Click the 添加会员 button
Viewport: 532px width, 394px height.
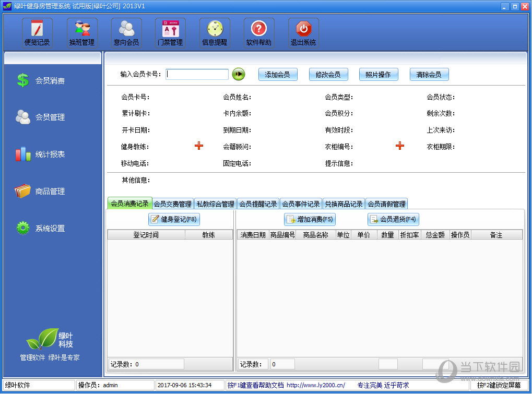[277, 75]
